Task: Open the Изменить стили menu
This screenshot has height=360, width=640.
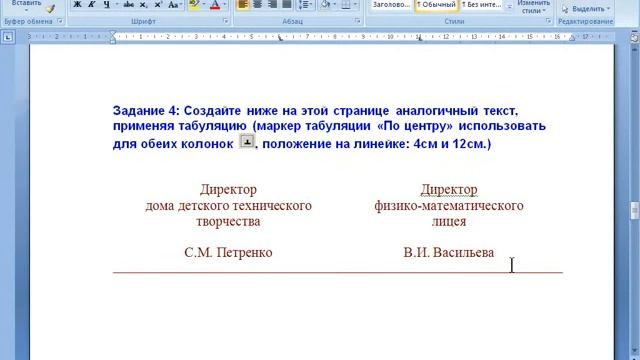Action: [x=534, y=7]
